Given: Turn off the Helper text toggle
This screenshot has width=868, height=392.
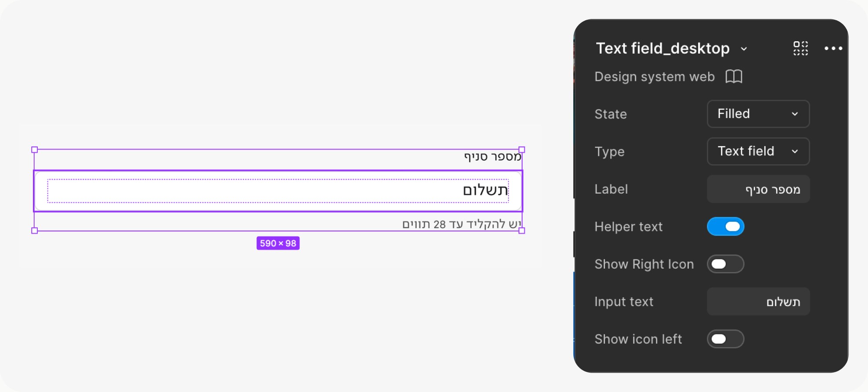Looking at the screenshot, I should pyautogui.click(x=725, y=227).
